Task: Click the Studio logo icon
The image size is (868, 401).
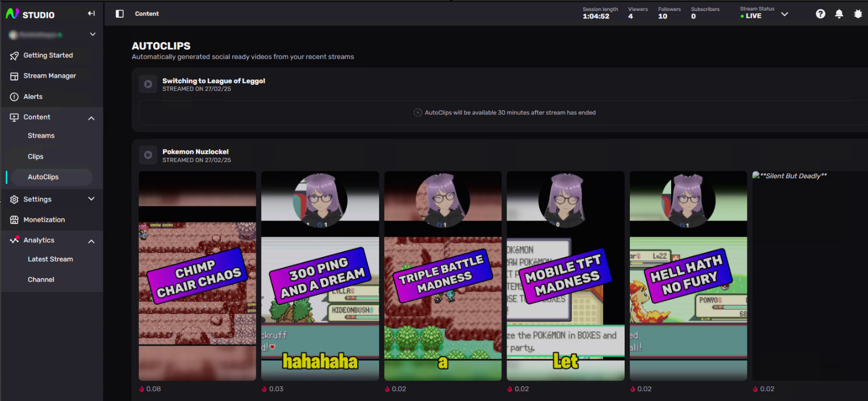Action: tap(13, 14)
